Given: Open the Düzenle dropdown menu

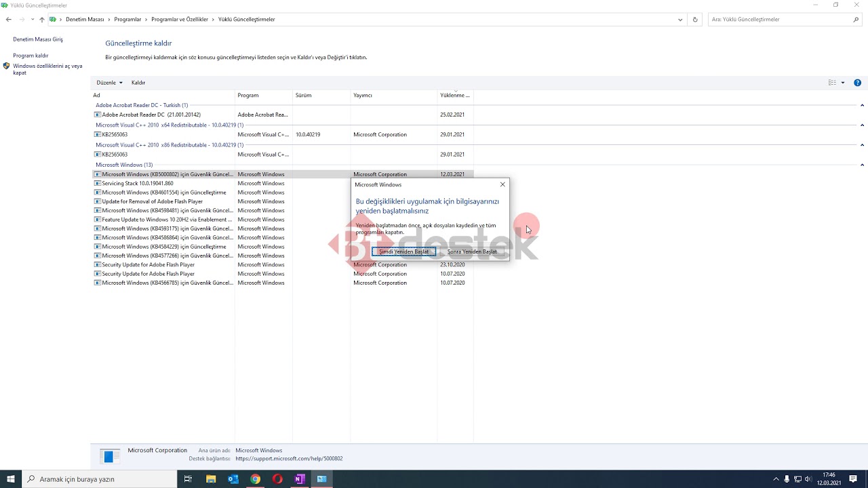Looking at the screenshot, I should (x=109, y=83).
